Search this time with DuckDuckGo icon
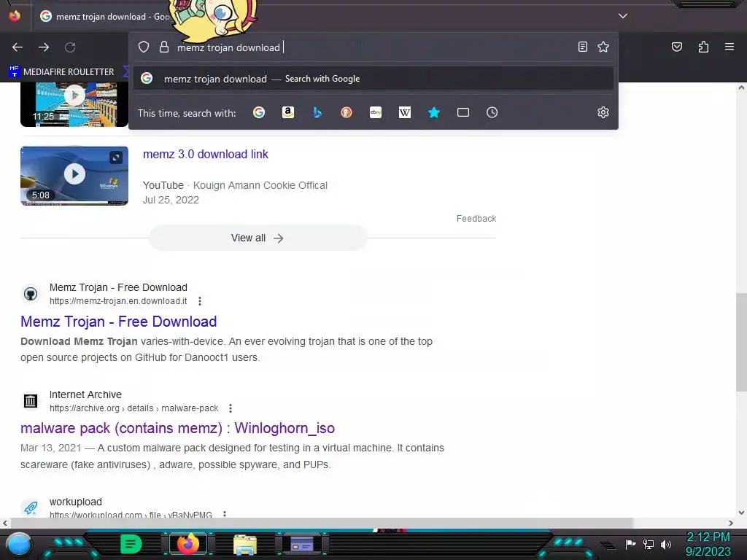The image size is (747, 560). (x=347, y=112)
